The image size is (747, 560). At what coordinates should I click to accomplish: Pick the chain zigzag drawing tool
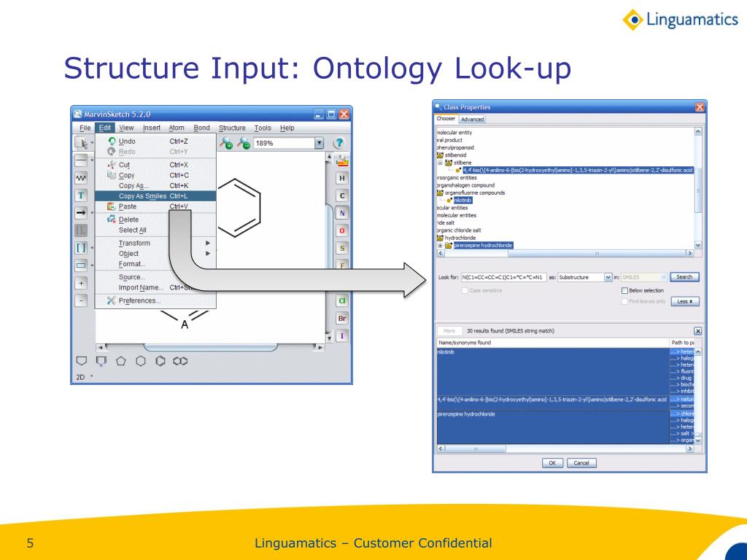(x=81, y=178)
